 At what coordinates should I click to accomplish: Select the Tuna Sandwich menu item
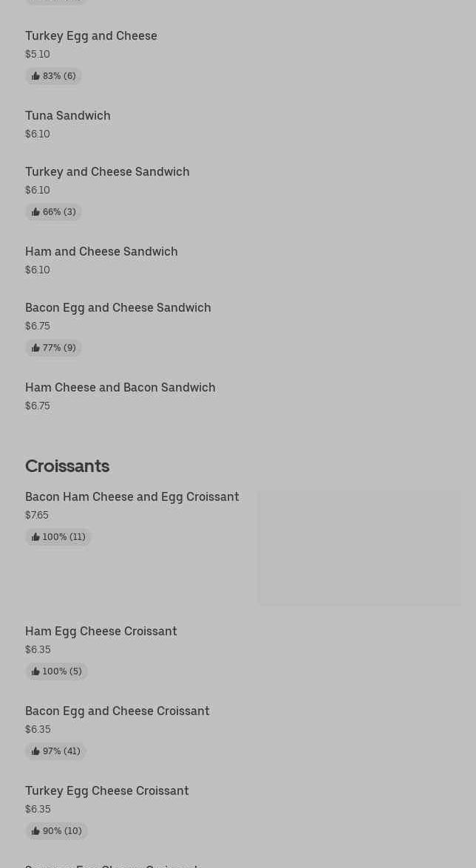(x=68, y=115)
